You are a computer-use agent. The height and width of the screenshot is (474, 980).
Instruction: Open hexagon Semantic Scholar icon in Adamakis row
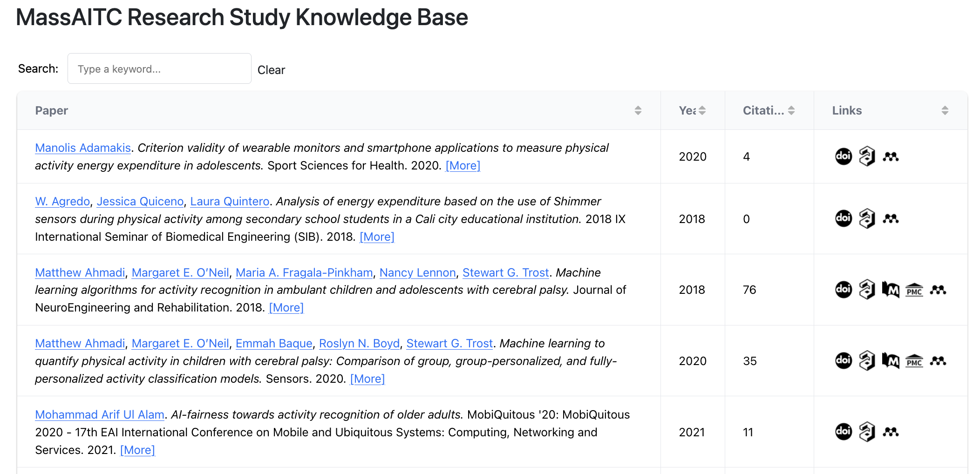pyautogui.click(x=867, y=156)
